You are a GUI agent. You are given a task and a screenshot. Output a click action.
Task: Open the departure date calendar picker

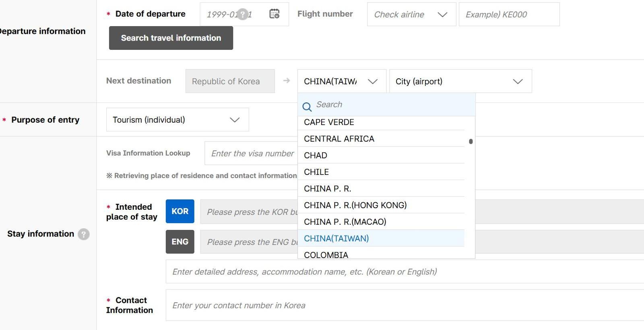[275, 14]
